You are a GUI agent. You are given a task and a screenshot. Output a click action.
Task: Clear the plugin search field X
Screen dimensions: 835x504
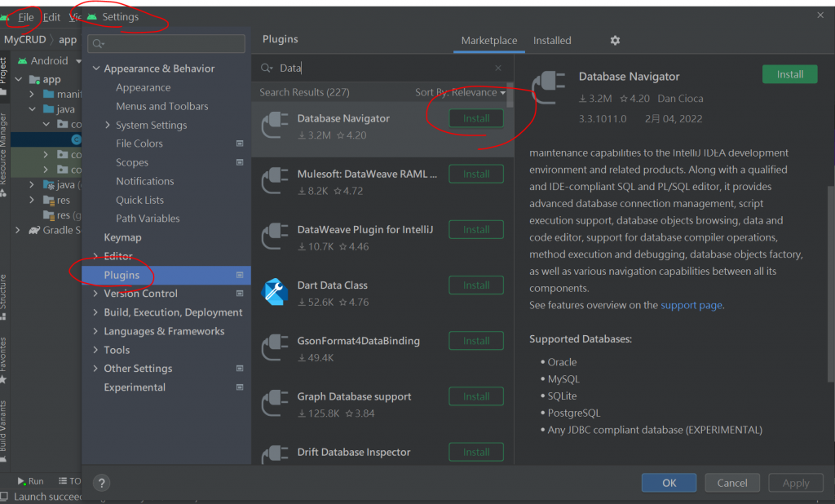[498, 68]
